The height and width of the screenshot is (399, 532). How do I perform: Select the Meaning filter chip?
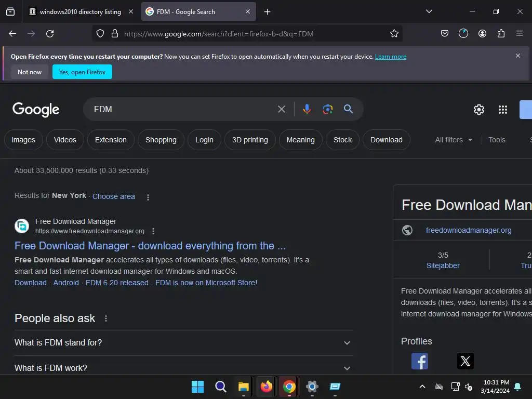tap(301, 140)
